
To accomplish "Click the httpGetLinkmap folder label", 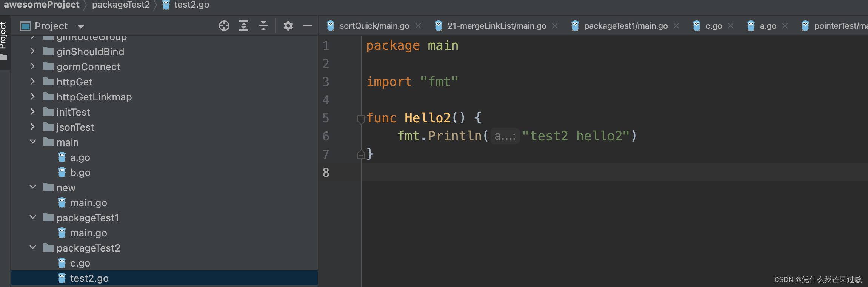I will coord(94,97).
